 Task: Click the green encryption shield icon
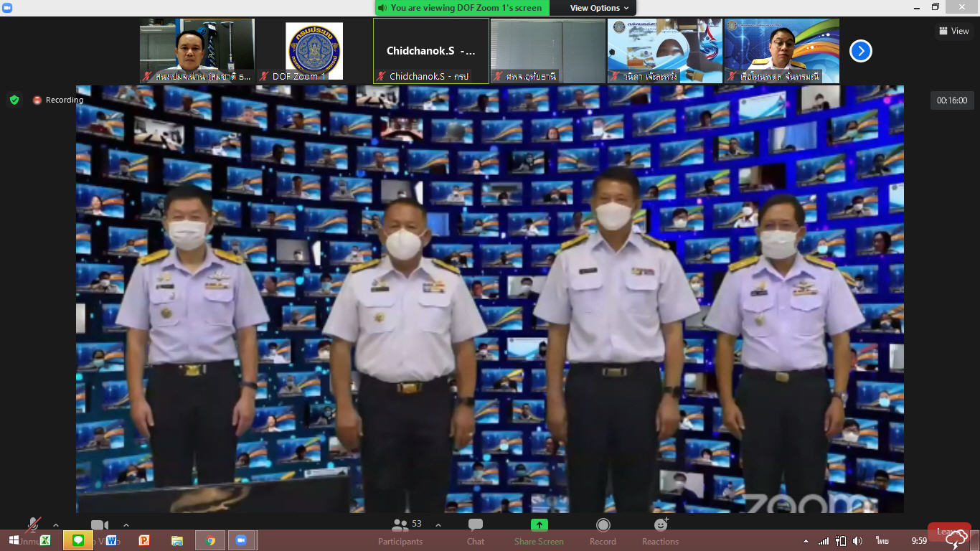[x=14, y=100]
